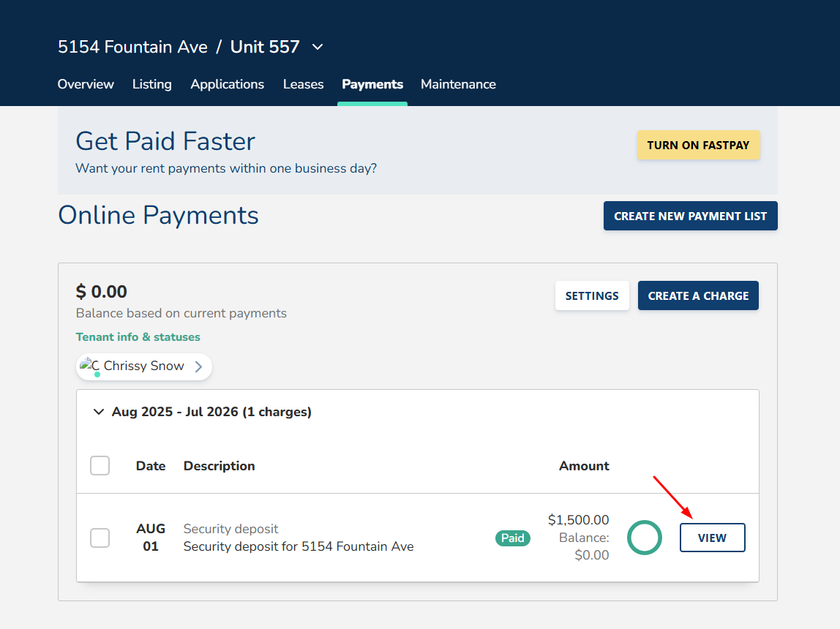Click the Create a Charge button

698,295
